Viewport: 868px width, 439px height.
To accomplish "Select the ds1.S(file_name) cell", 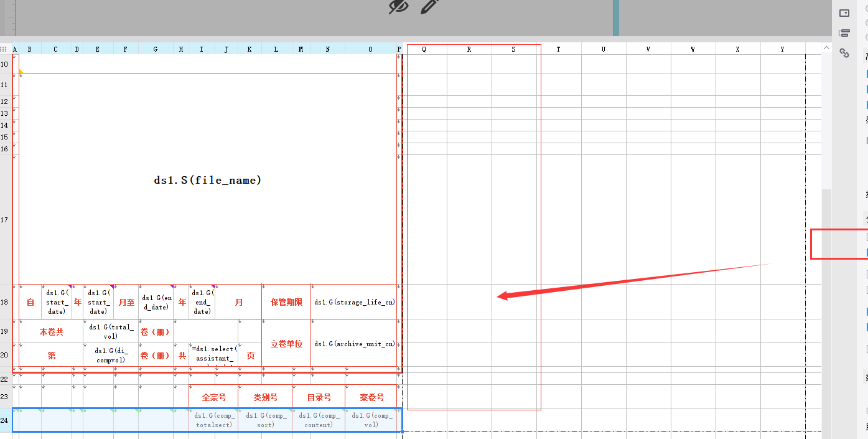I will [x=208, y=180].
